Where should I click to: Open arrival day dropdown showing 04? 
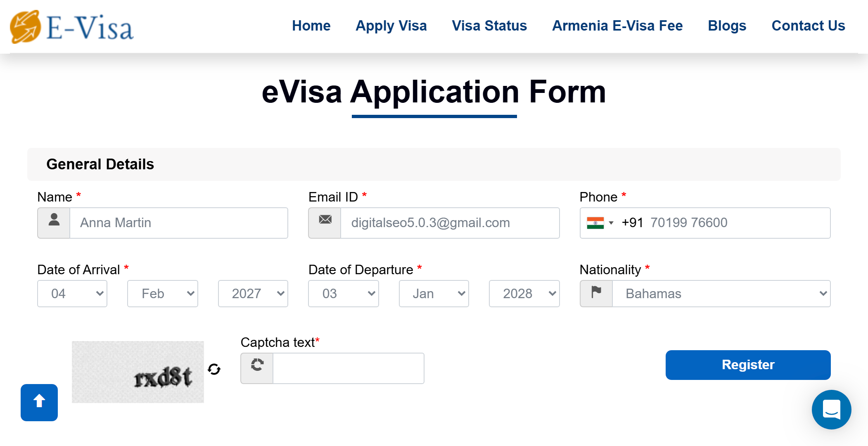(72, 294)
